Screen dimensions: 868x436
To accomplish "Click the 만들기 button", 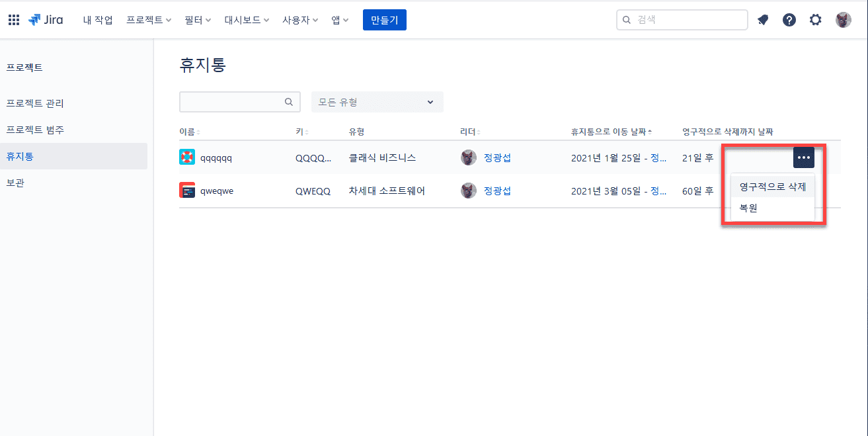I will tap(385, 20).
